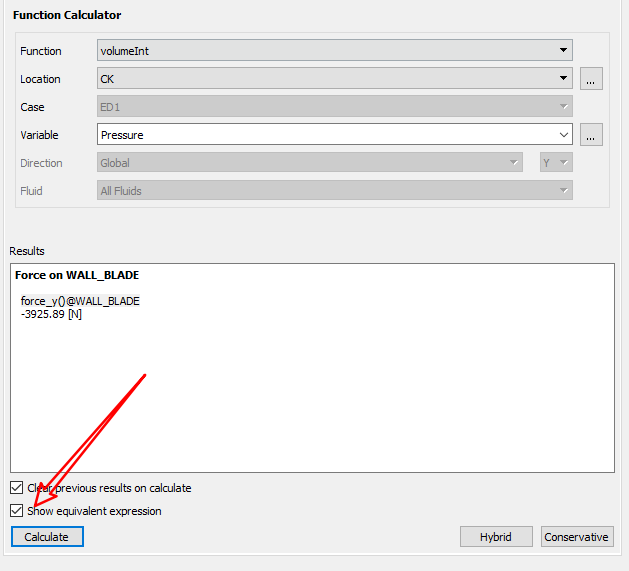629x571 pixels.
Task: Expand the Location dropdown set to CK
Action: (334, 79)
